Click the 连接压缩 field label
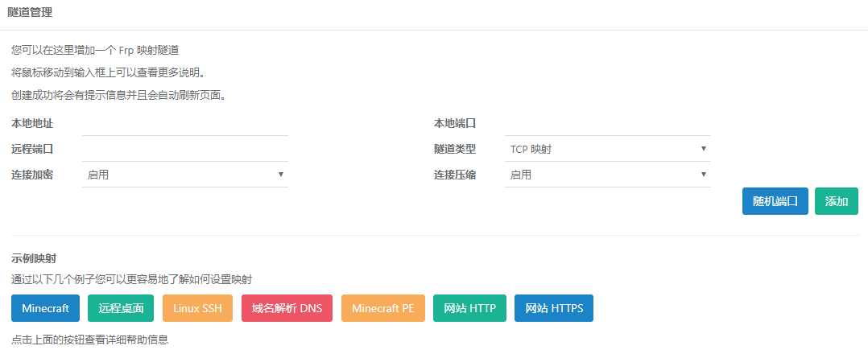 [x=455, y=175]
